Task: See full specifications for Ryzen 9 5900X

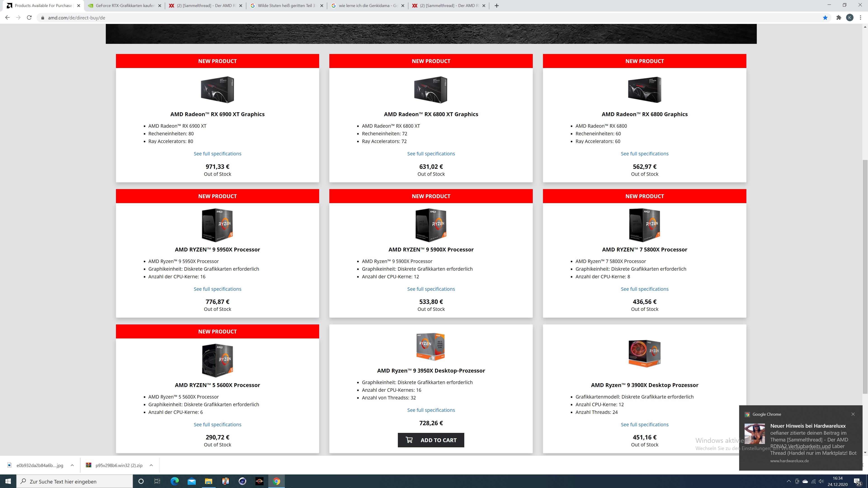Action: pos(431,289)
